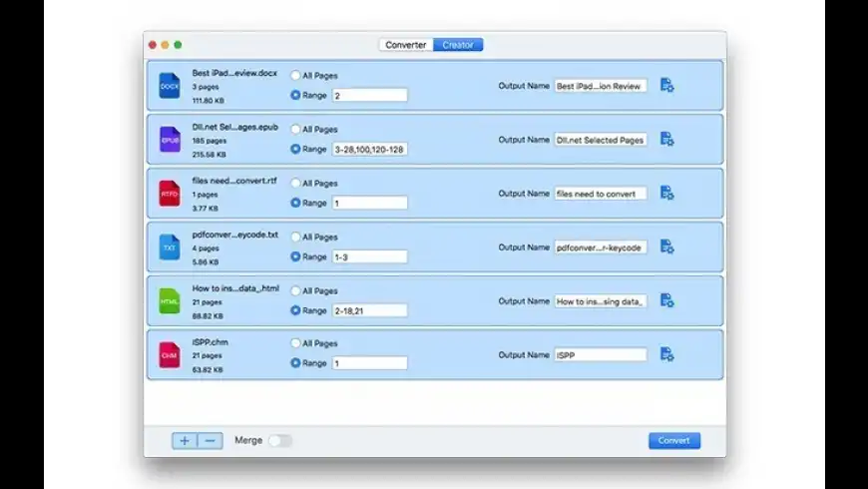Select All Pages for files need convert rtf
868x489 pixels.
[295, 183]
